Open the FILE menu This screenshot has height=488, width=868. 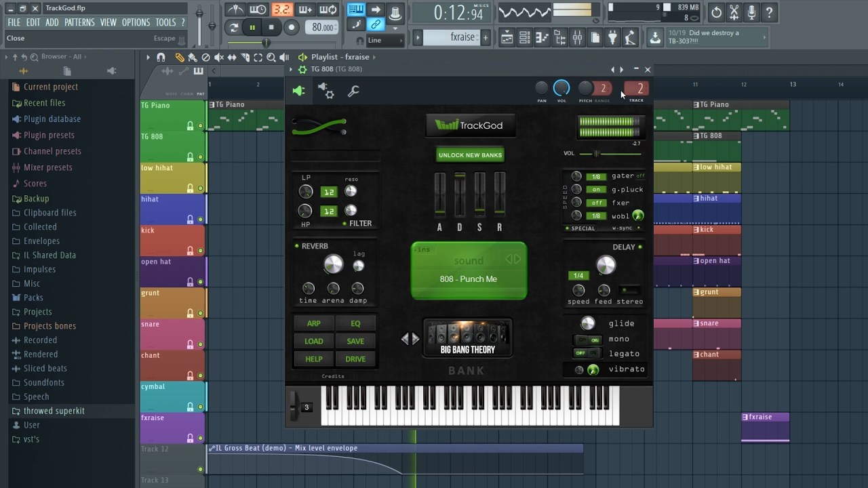point(14,22)
